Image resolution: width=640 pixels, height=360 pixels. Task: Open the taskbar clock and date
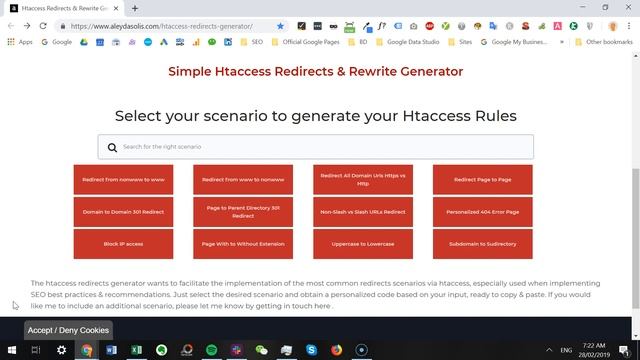pyautogui.click(x=594, y=350)
